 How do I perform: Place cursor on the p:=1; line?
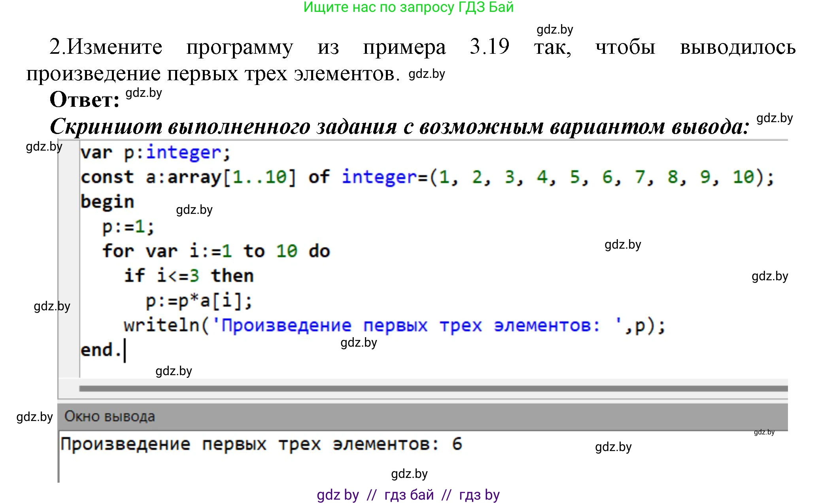click(x=128, y=227)
